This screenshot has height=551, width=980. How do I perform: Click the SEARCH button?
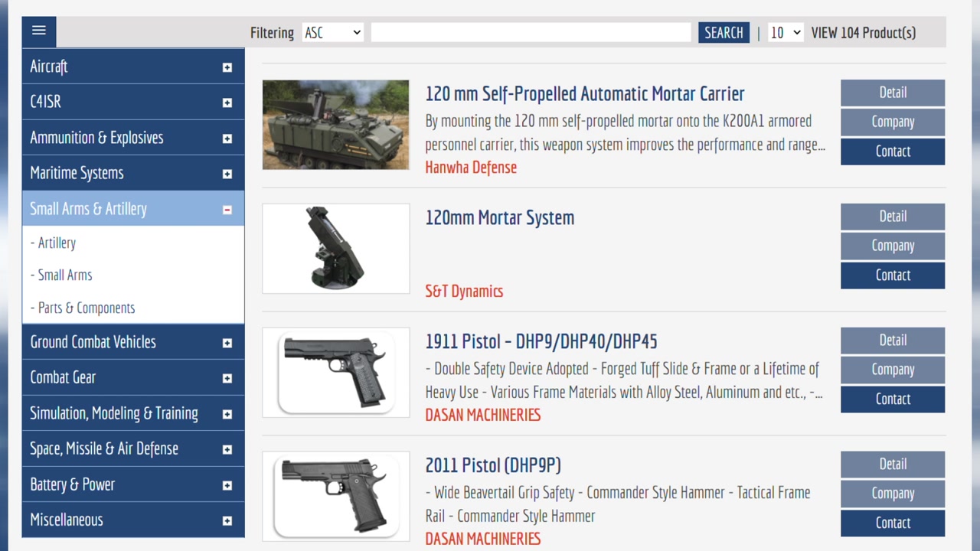coord(724,32)
